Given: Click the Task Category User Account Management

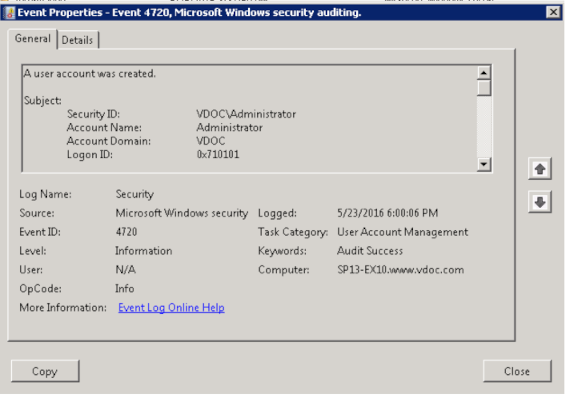Looking at the screenshot, I should (402, 232).
